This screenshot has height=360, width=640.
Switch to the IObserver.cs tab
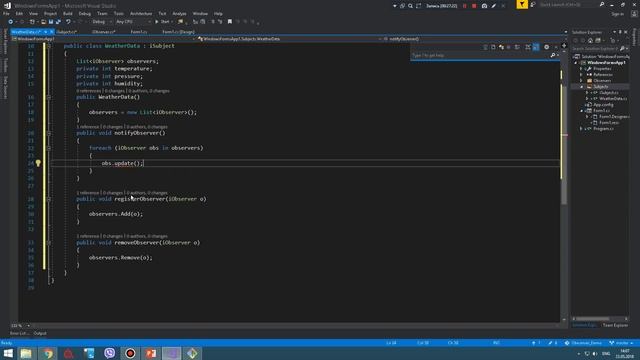[x=103, y=32]
